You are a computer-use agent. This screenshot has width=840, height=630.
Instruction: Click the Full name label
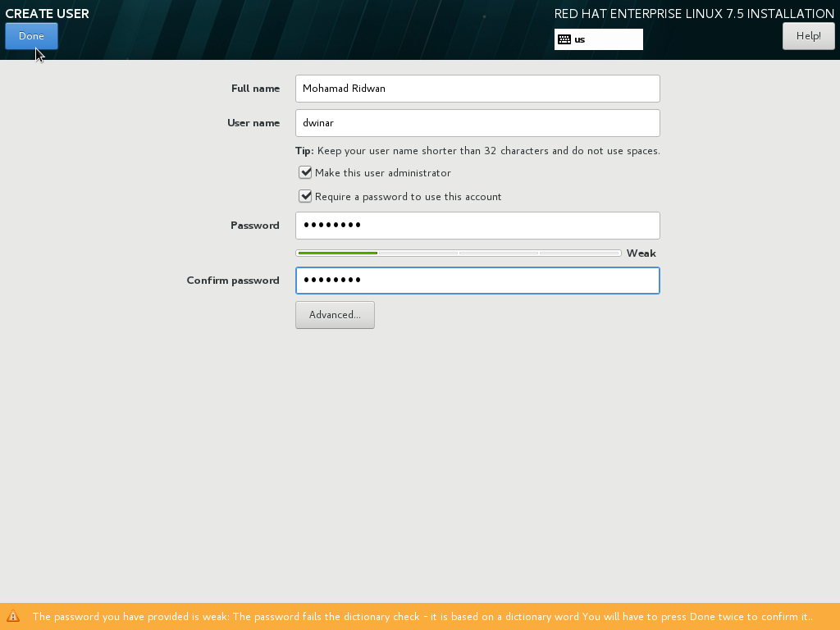256,89
